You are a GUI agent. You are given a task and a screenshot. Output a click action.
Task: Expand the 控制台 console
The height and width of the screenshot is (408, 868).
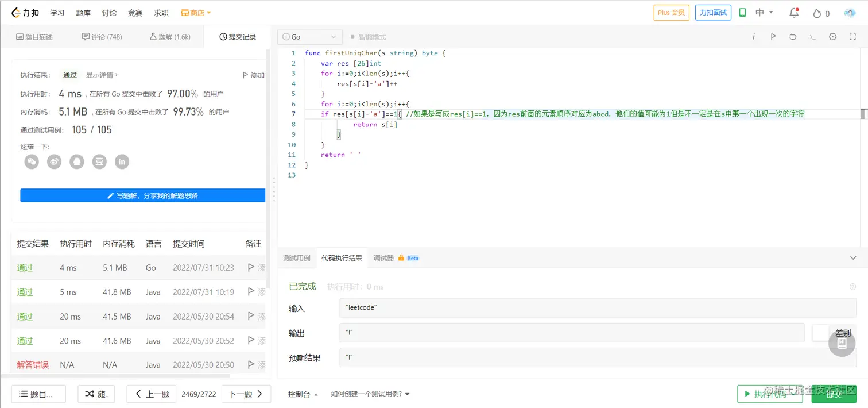click(303, 394)
